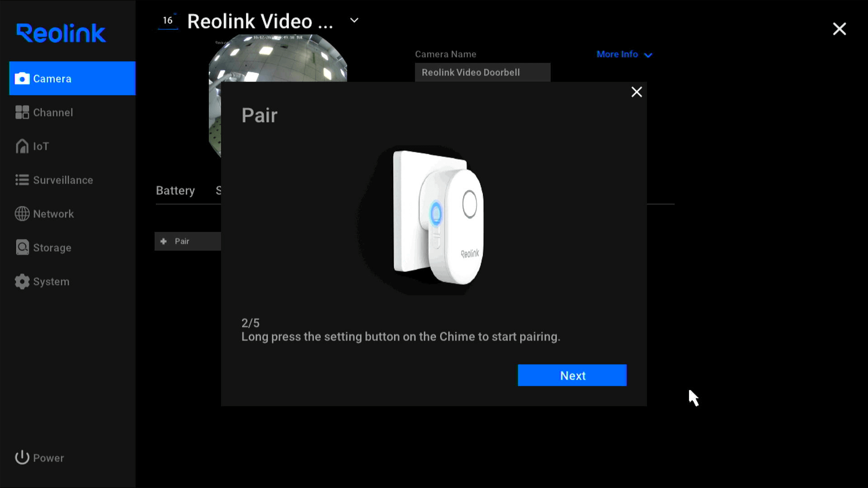Viewport: 868px width, 488px height.
Task: Select the Channel icon in sidebar
Action: tap(22, 112)
